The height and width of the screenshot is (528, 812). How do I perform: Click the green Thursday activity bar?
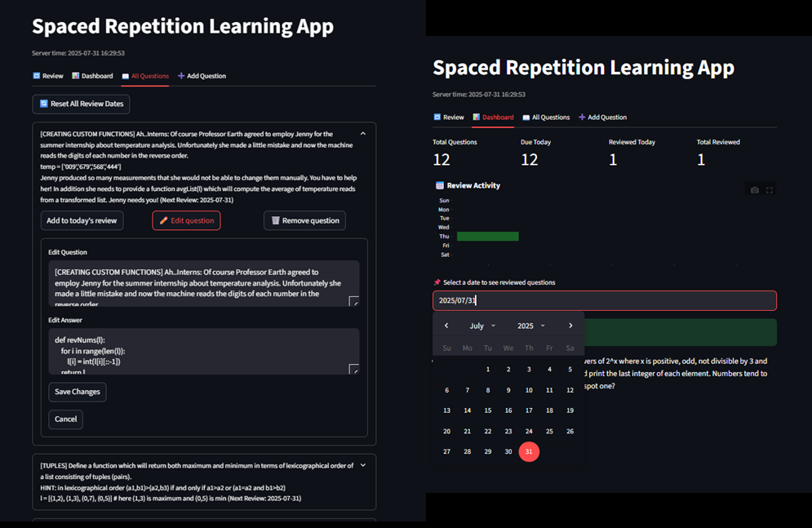488,236
